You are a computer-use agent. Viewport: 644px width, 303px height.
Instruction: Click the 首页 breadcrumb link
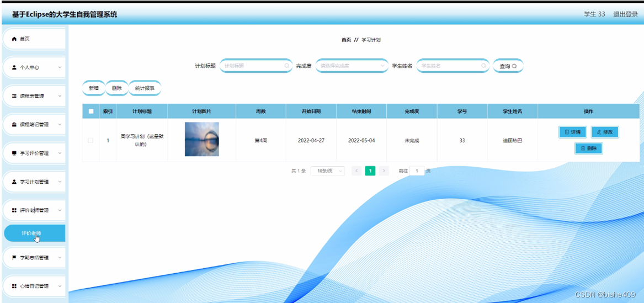coord(346,40)
